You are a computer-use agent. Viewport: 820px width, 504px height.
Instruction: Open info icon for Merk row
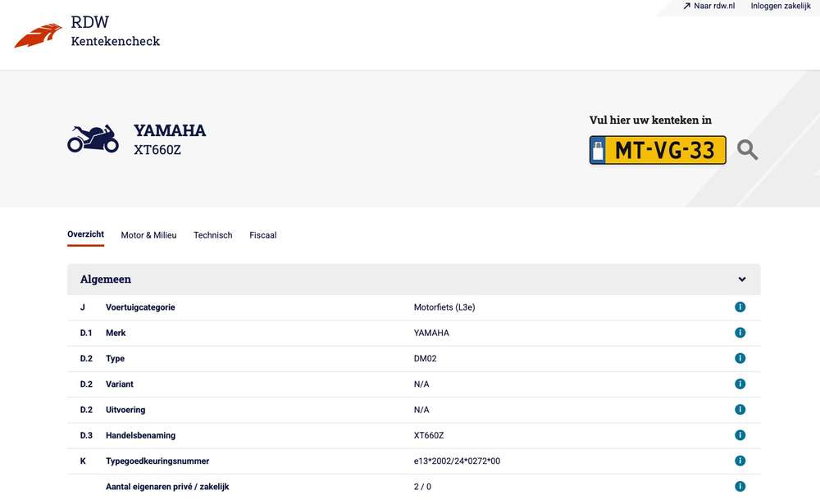[740, 333]
